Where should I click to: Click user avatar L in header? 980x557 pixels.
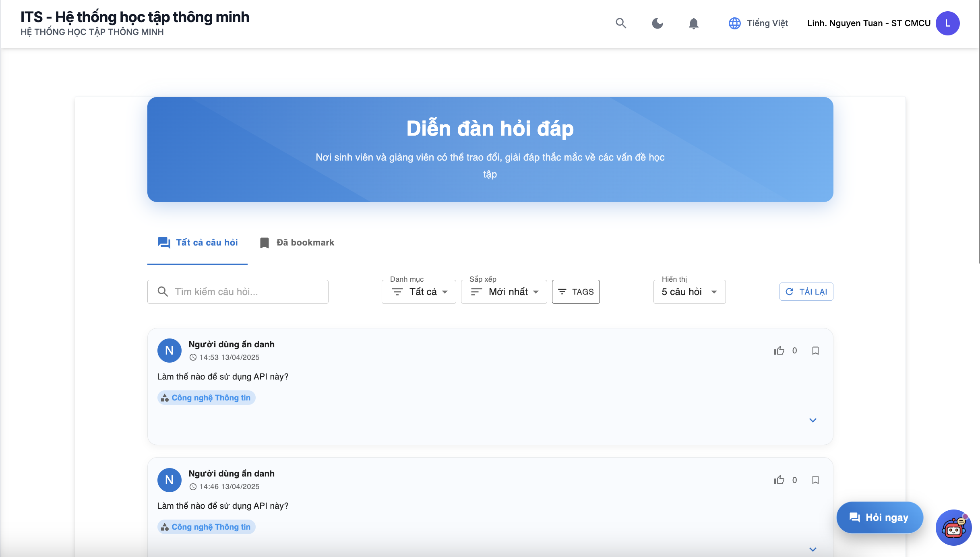coord(947,23)
